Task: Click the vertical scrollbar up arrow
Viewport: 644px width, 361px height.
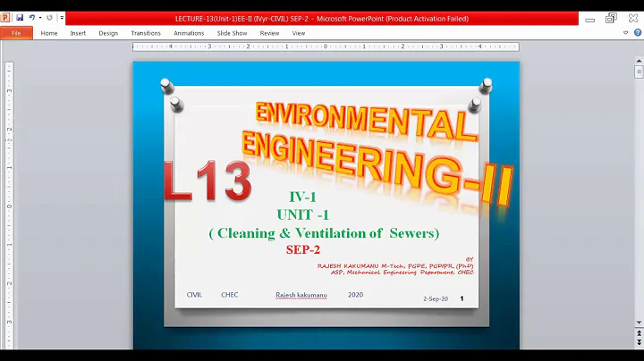Action: coord(639,61)
